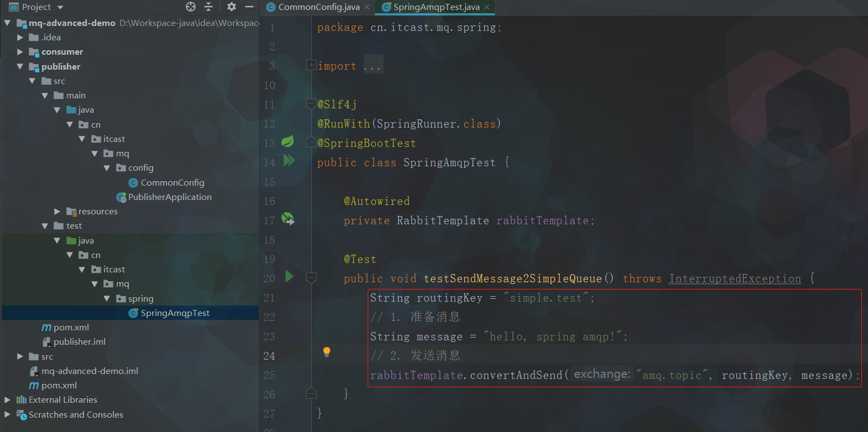Click the External Libraries icon
Screen dimensions: 868x432
click(22, 399)
